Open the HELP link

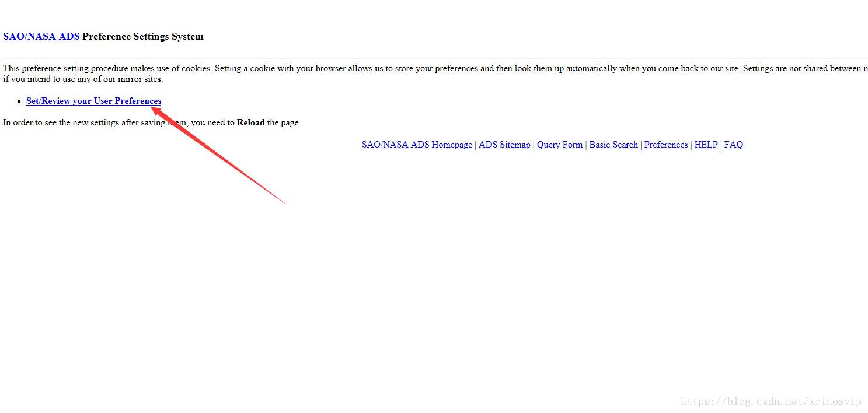706,145
